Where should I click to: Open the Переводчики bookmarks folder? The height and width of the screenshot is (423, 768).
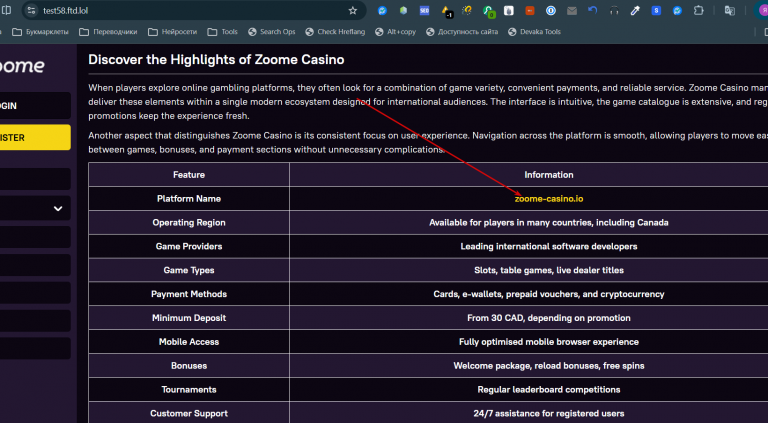[x=108, y=32]
